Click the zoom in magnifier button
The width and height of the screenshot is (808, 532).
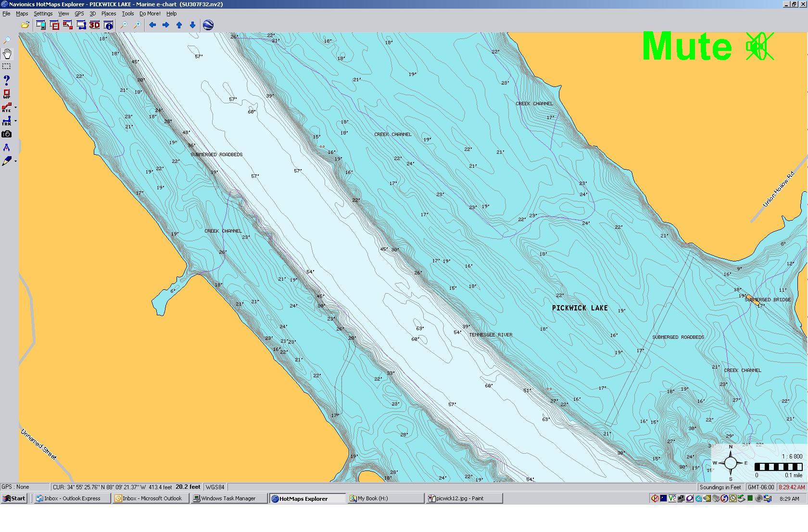[x=137, y=25]
